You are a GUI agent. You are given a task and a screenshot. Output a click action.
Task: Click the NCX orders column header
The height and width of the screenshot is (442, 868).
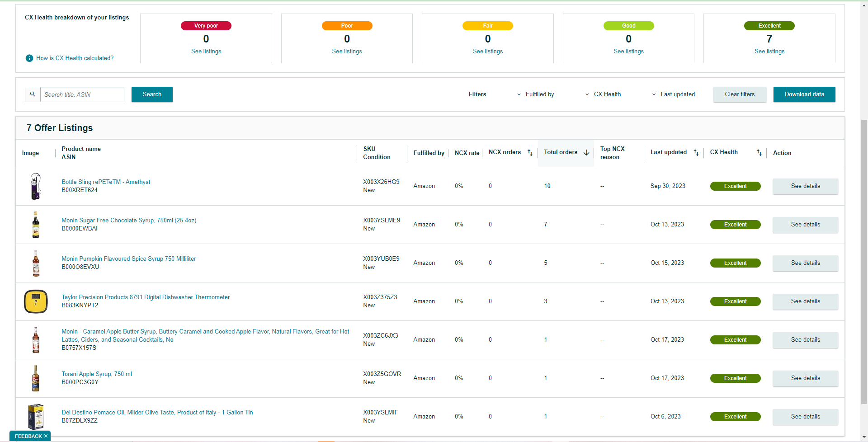point(505,152)
